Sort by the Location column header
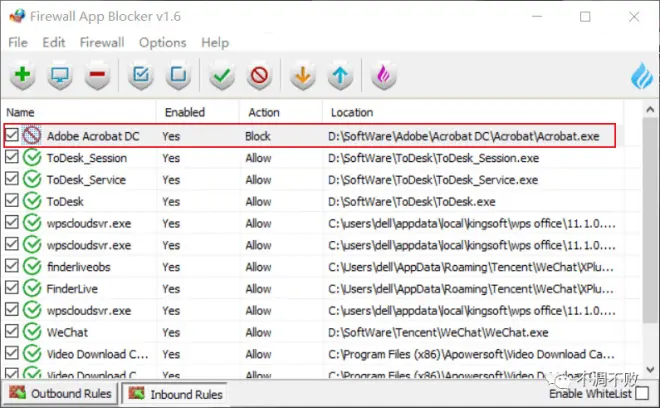Viewport: 660px width, 408px height. pyautogui.click(x=473, y=112)
